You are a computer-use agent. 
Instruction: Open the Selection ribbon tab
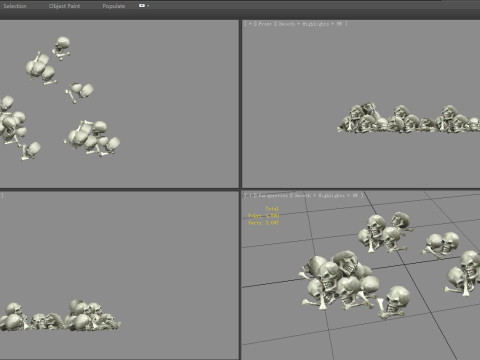(x=15, y=6)
